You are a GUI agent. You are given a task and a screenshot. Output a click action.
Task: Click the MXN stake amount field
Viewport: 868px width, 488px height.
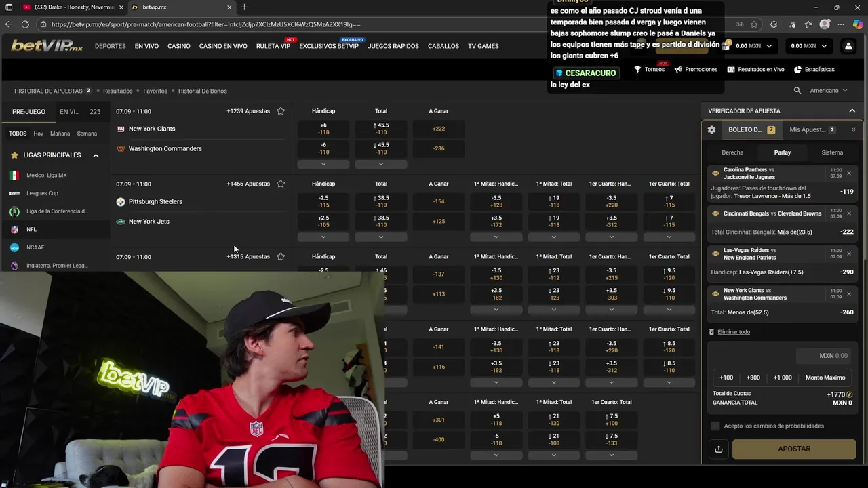click(824, 355)
